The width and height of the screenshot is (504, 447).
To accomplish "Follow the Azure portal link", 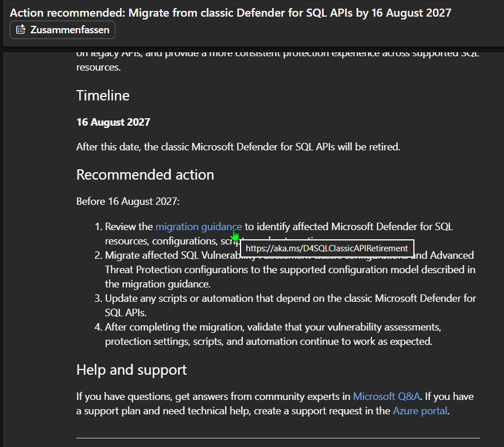I will [x=420, y=411].
